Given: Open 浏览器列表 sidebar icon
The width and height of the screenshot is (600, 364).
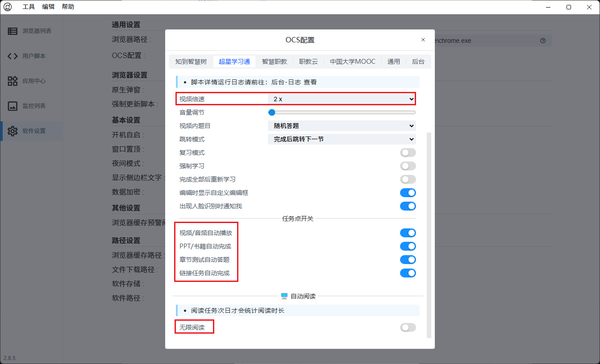Looking at the screenshot, I should tap(12, 31).
